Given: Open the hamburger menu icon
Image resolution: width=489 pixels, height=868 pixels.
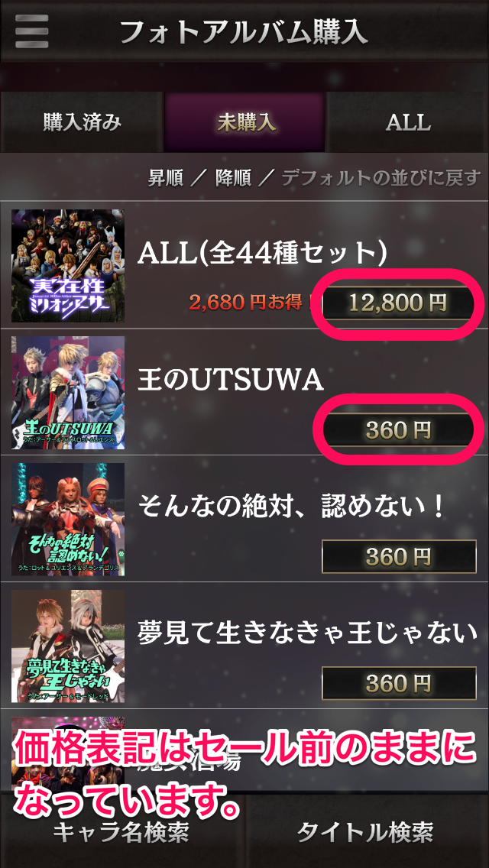Looking at the screenshot, I should click(x=31, y=31).
